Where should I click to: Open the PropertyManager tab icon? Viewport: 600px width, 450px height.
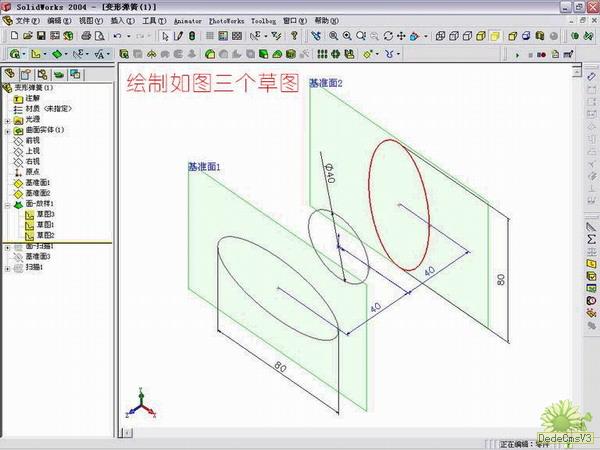(x=27, y=74)
